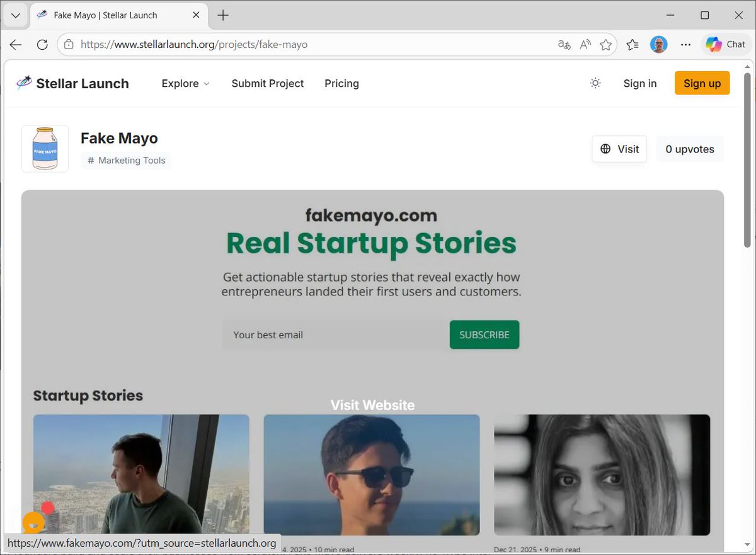Click the Dec 21, 2025 date text
The width and height of the screenshot is (756, 555).
[x=517, y=550]
